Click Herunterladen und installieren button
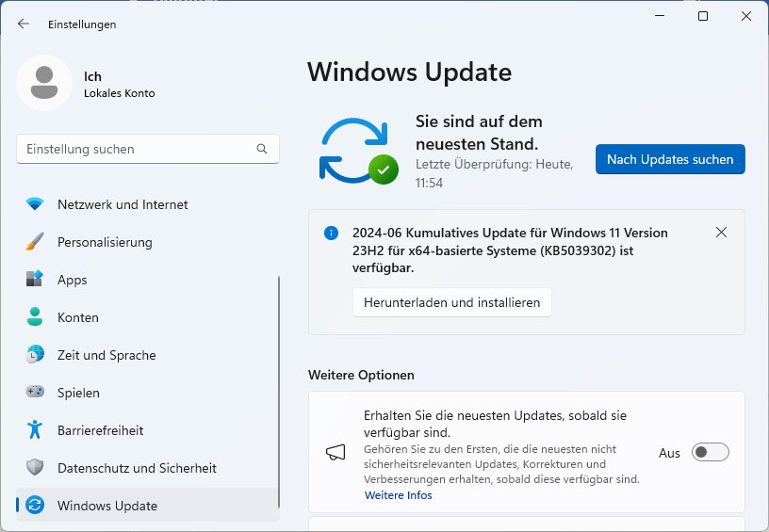Screen dimensions: 769x532 [x=451, y=303]
